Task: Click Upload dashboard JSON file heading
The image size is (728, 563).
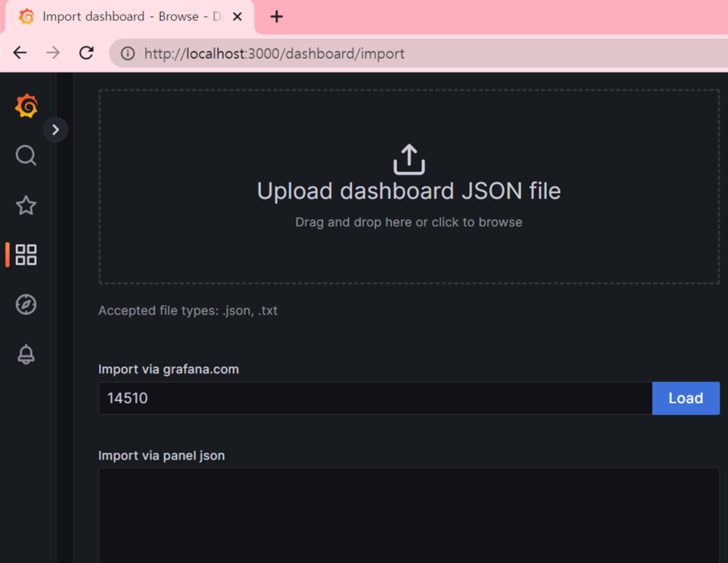Action: click(x=409, y=191)
